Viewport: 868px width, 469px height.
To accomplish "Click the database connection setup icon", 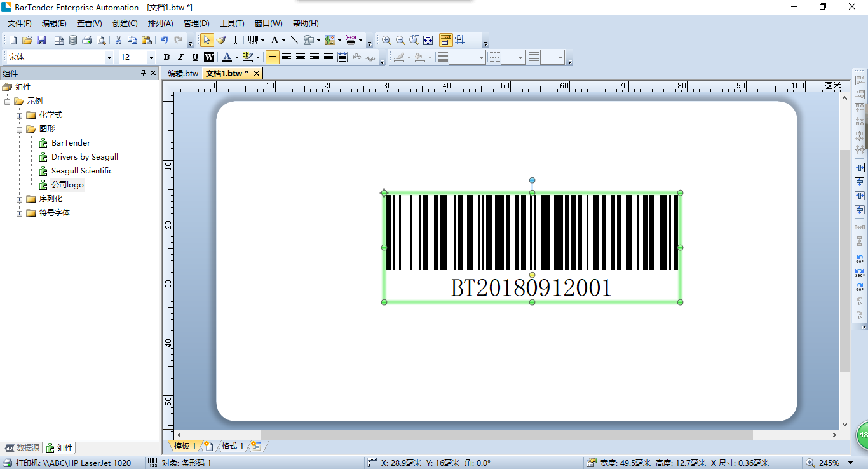I will coord(72,40).
